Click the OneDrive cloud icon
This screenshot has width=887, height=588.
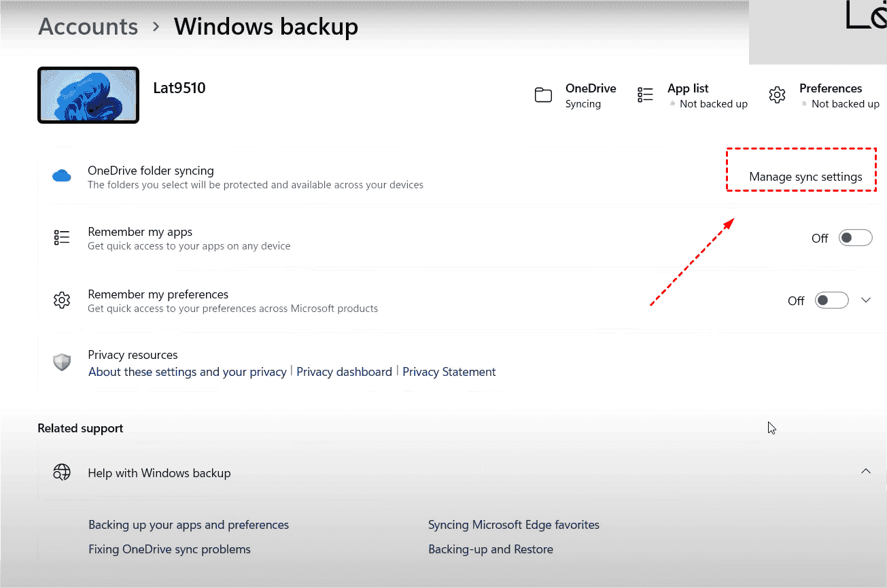coord(62,177)
